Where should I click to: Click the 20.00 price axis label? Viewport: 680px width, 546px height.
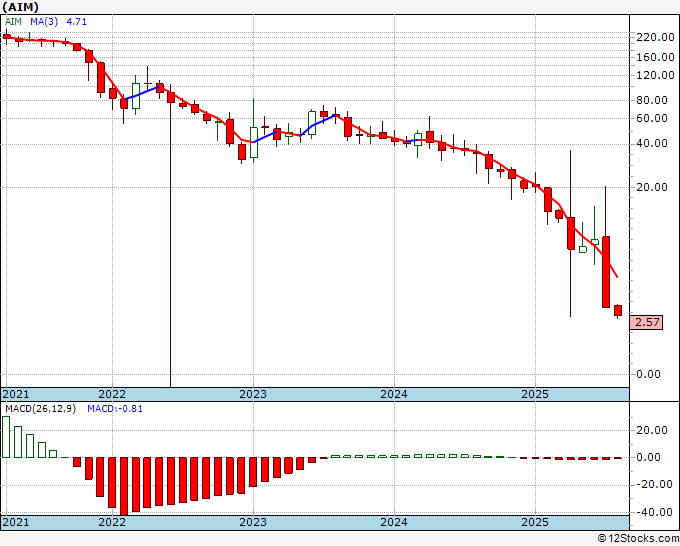[x=652, y=187]
